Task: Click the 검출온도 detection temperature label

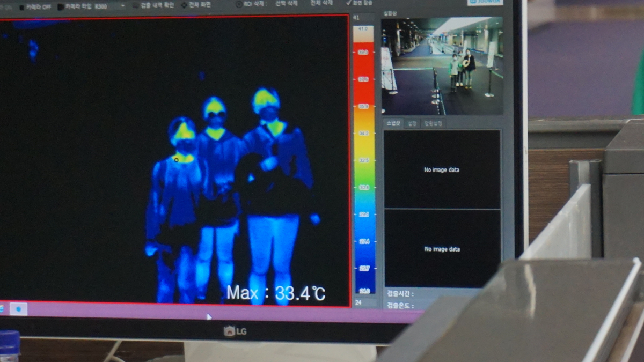Action: pyautogui.click(x=400, y=305)
